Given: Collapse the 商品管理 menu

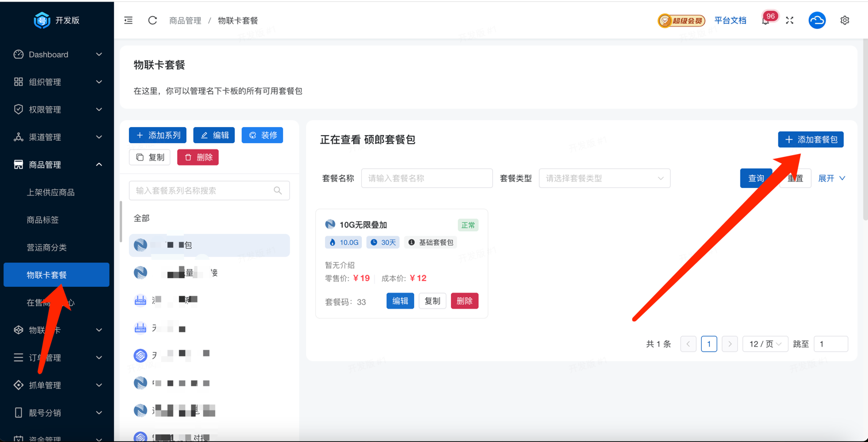Looking at the screenshot, I should pyautogui.click(x=57, y=165).
